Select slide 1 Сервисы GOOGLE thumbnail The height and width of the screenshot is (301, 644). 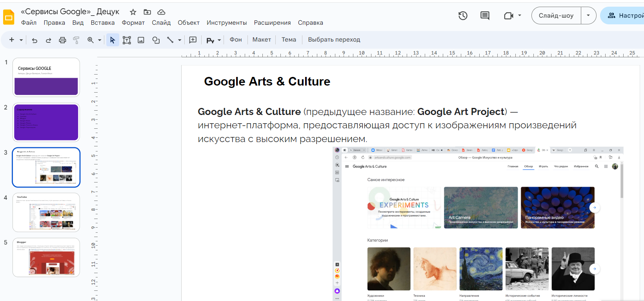point(46,77)
